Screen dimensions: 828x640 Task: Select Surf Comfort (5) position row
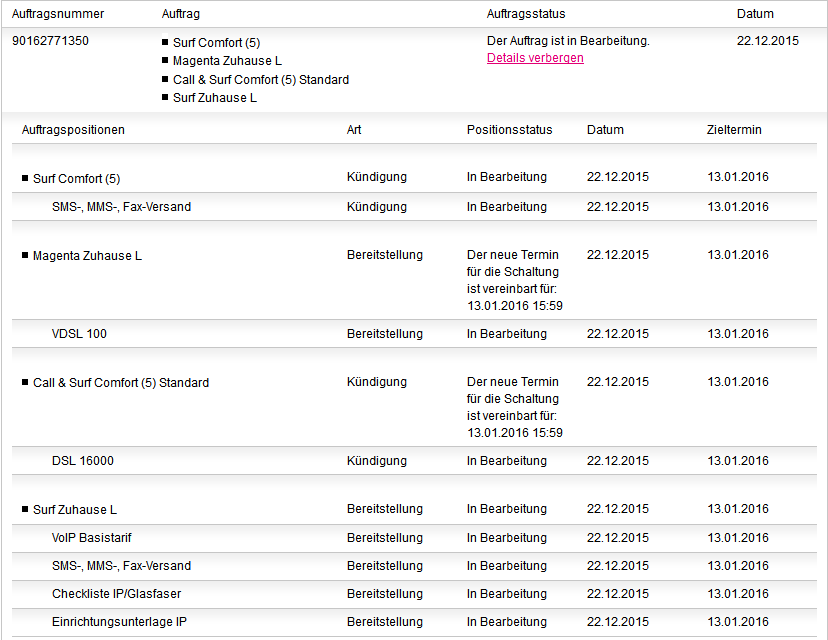tap(415, 178)
